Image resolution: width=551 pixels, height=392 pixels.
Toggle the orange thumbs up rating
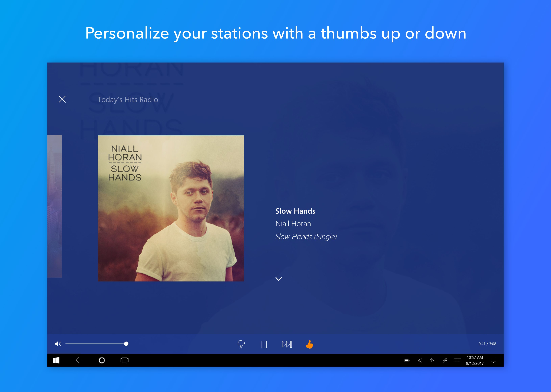[x=309, y=344]
